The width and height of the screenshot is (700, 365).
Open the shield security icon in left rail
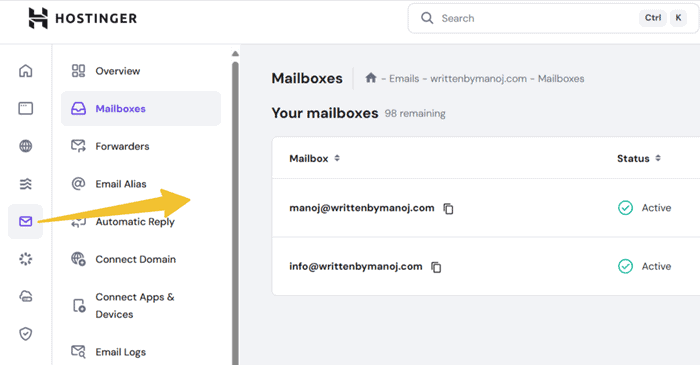[25, 334]
